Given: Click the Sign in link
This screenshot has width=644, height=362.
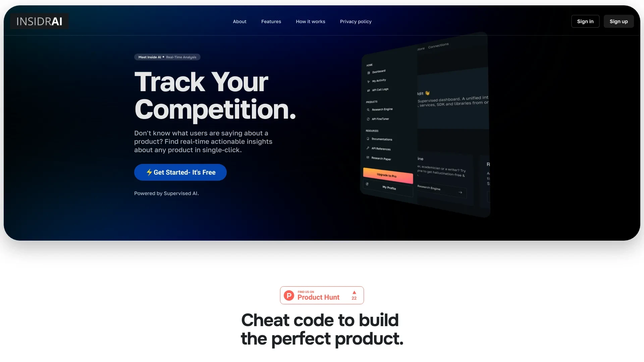Looking at the screenshot, I should coord(585,21).
